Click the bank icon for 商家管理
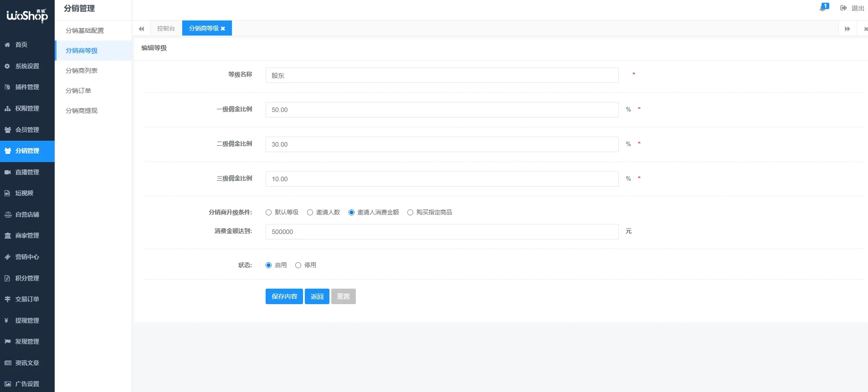The width and height of the screenshot is (868, 392). (7, 235)
